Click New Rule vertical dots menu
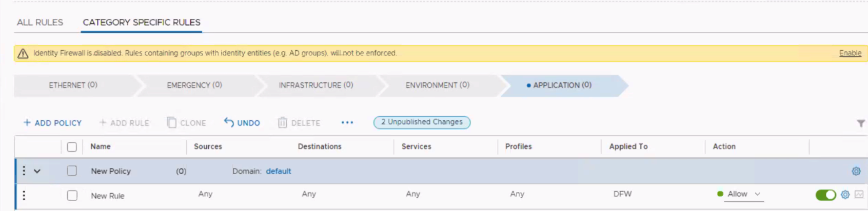The height and width of the screenshot is (211, 868). (x=24, y=195)
